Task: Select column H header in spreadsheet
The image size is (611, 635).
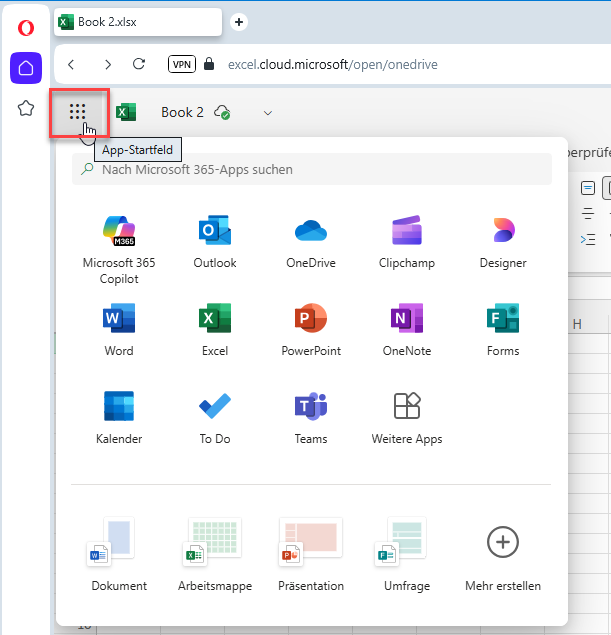Action: coord(577,324)
